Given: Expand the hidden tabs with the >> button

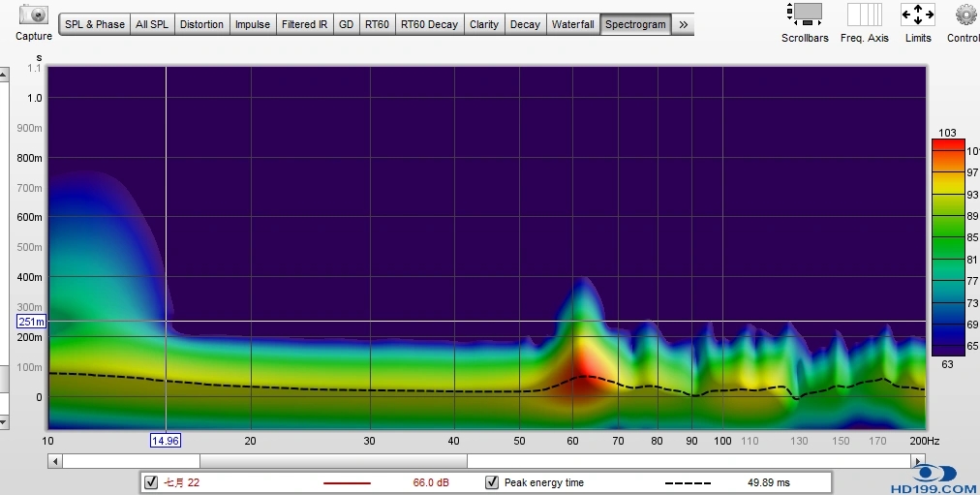Looking at the screenshot, I should pyautogui.click(x=683, y=24).
